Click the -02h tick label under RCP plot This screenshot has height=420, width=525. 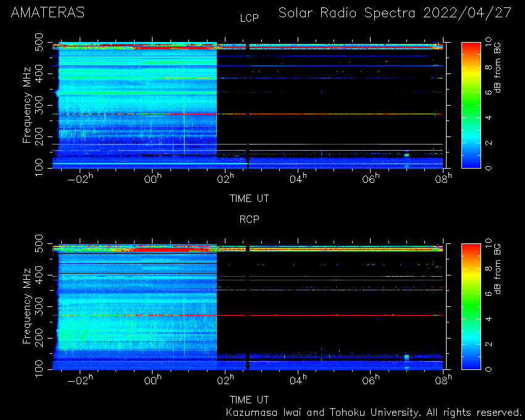pos(80,380)
